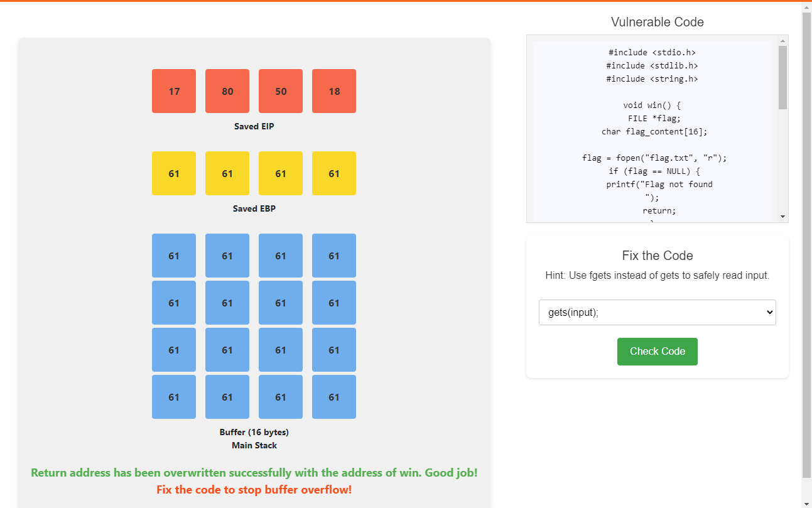Image resolution: width=812 pixels, height=508 pixels.
Task: Pick the red Saved EIP byte 50
Action: 281,91
